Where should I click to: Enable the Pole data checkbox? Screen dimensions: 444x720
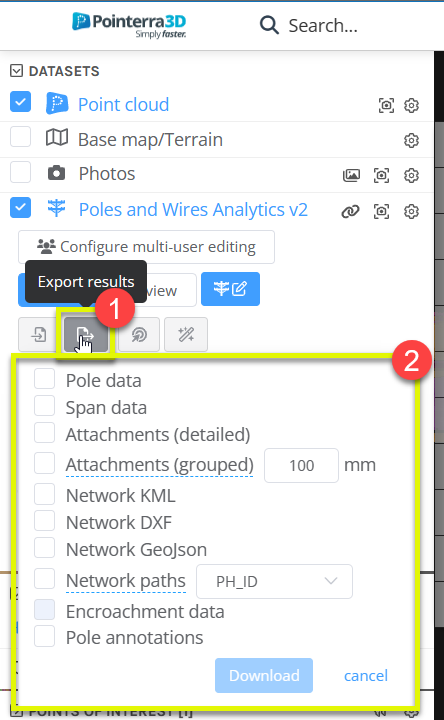[x=45, y=379]
